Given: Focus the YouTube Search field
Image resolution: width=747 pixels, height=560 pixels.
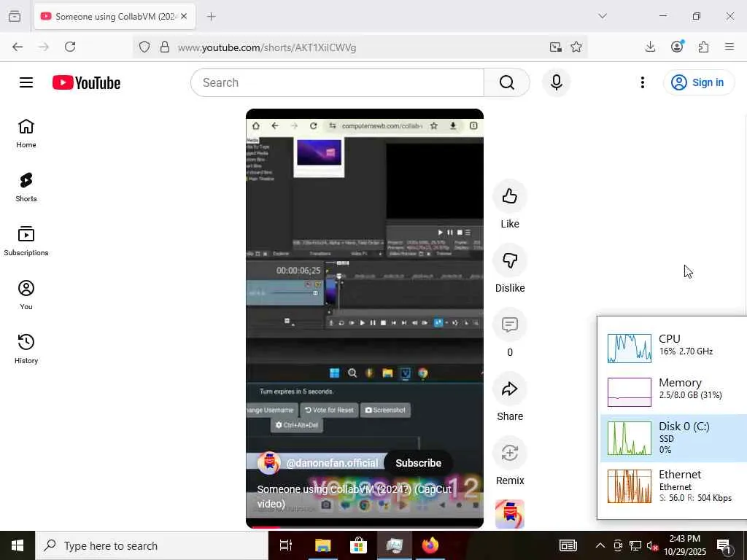Looking at the screenshot, I should coord(337,82).
